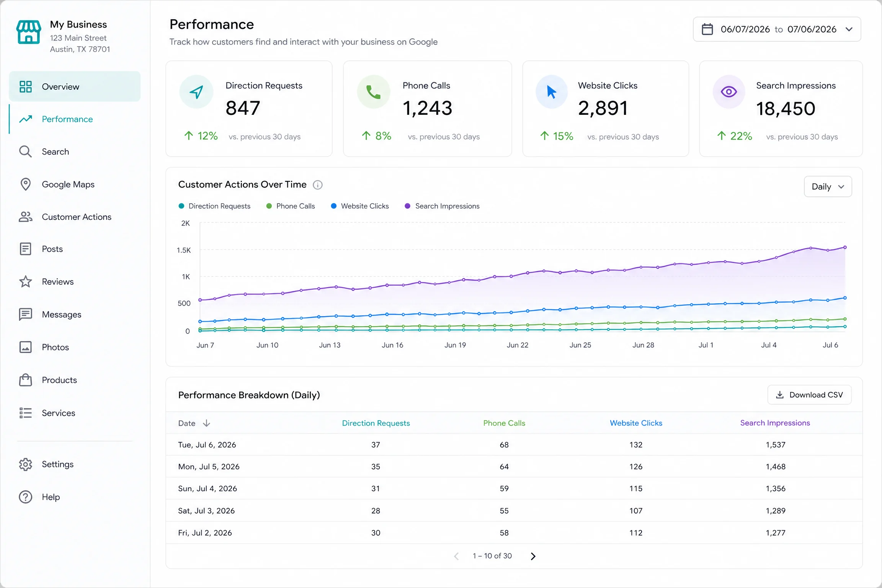The height and width of the screenshot is (588, 882).
Task: Click the calendar icon in date range
Action: click(x=707, y=29)
